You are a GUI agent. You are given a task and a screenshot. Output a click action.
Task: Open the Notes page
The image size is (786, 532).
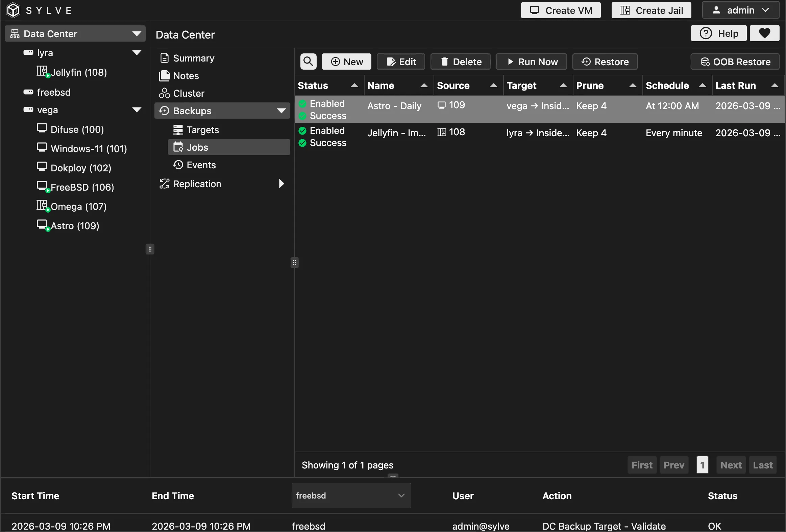click(x=186, y=76)
